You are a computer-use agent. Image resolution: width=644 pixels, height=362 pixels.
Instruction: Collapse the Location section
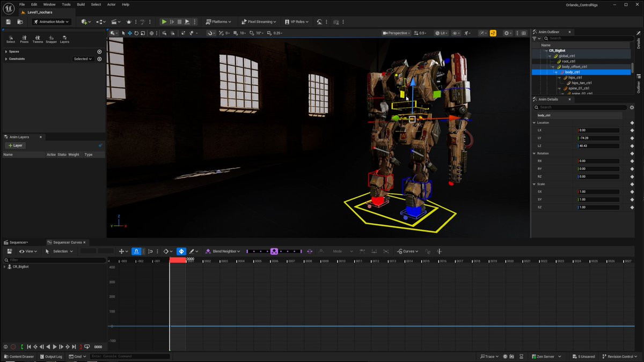click(534, 123)
